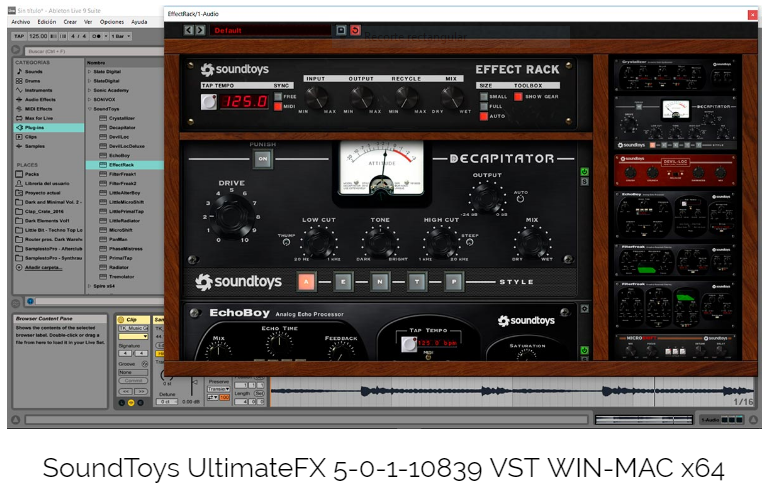Open Proyecto actual icon
The width and height of the screenshot is (768, 495).
[x=19, y=192]
